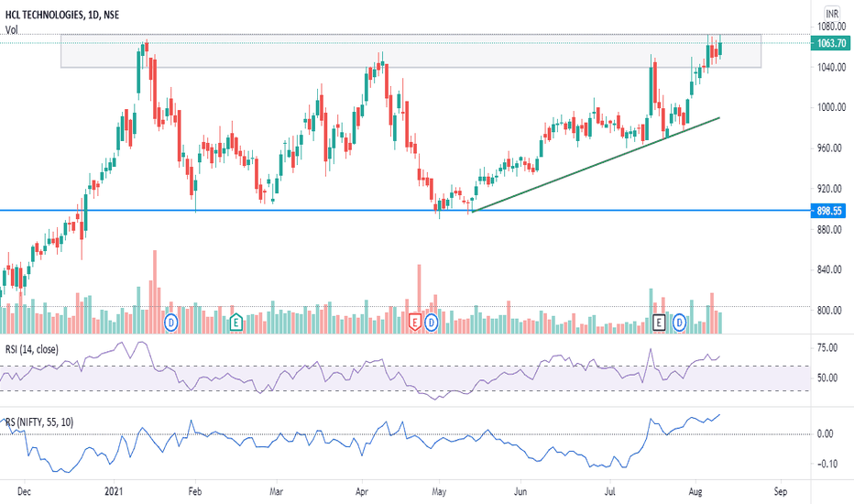Click the Sep label on time axis
854x504 pixels.
tap(781, 491)
